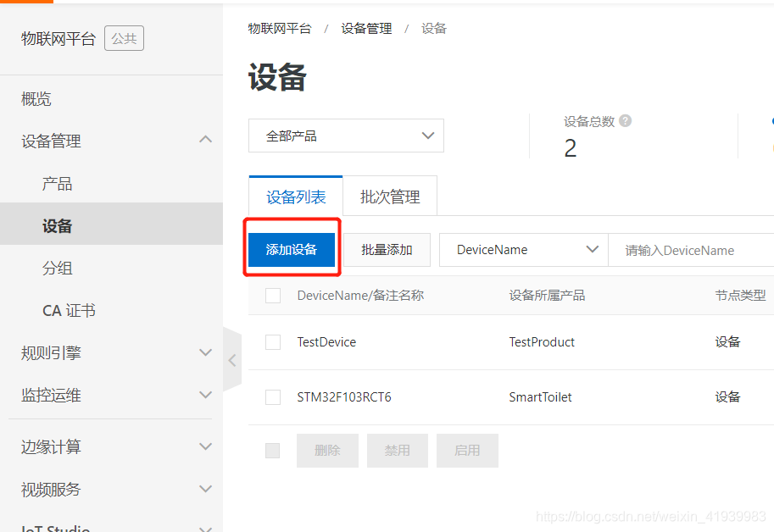This screenshot has width=774, height=532.
Task: Click the help icon beside 设备总数
Action: click(625, 120)
